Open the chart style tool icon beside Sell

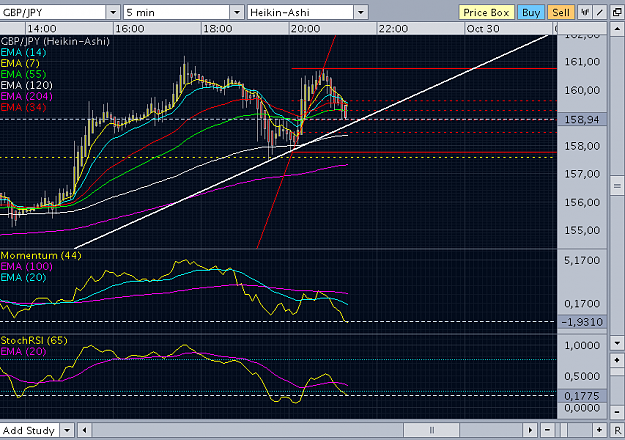pos(585,12)
